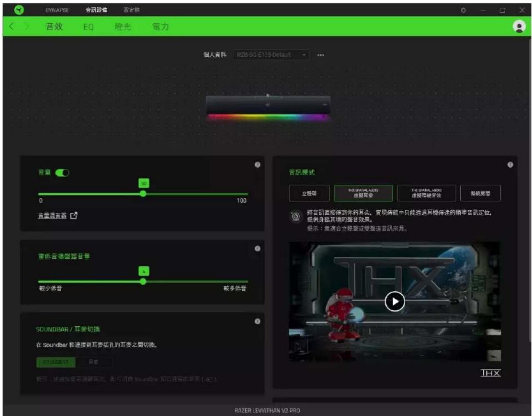The image size is (532, 416).
Task: Go back with the left arrow
Action: pyautogui.click(x=11, y=26)
